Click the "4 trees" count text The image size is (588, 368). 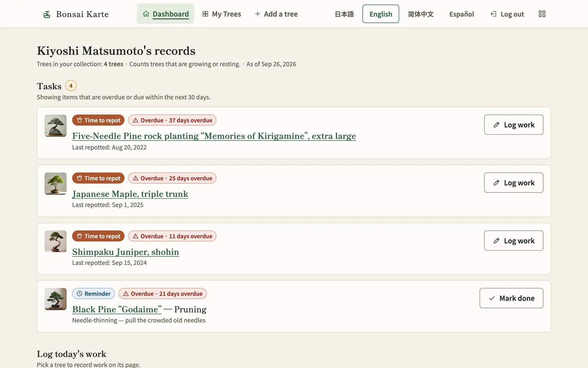(x=114, y=64)
